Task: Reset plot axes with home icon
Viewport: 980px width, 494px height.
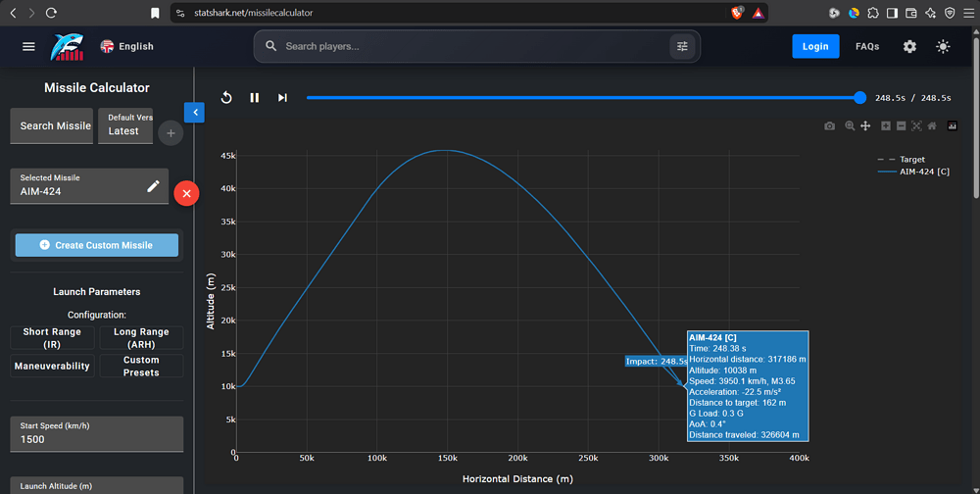Action: click(932, 125)
